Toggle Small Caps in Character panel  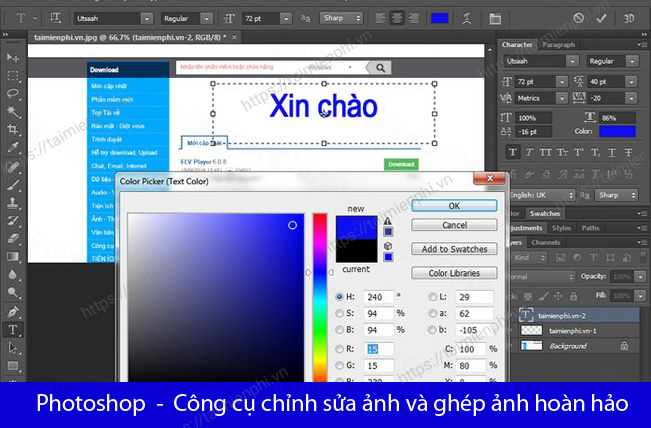(x=563, y=152)
